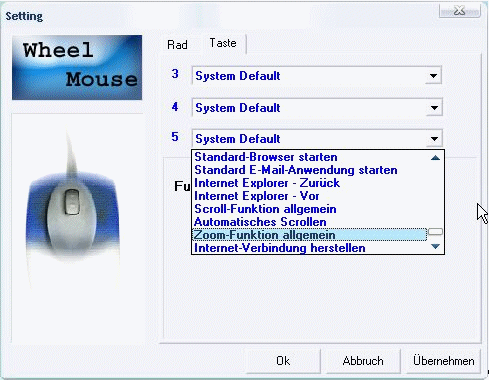Switch to the Rad tab
The height and width of the screenshot is (380, 489).
[x=177, y=45]
